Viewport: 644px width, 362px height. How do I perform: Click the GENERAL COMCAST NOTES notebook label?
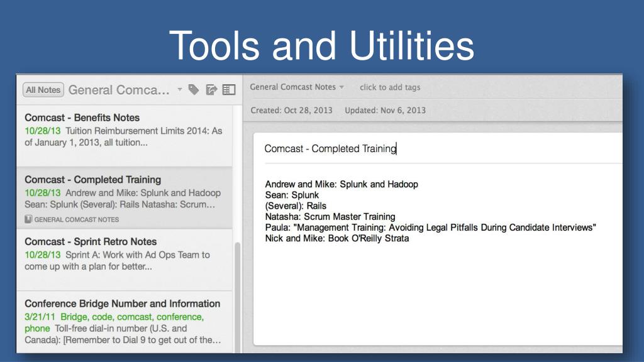[x=76, y=219]
